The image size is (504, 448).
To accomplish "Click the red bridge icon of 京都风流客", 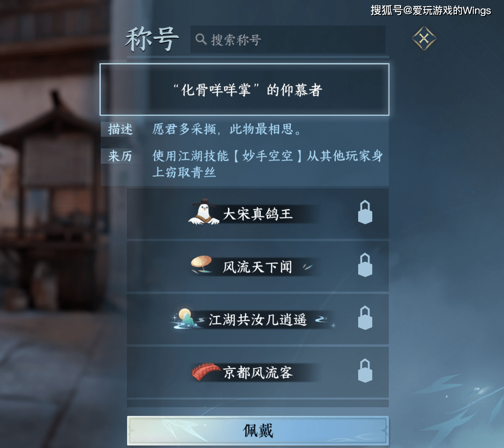I will pyautogui.click(x=206, y=372).
